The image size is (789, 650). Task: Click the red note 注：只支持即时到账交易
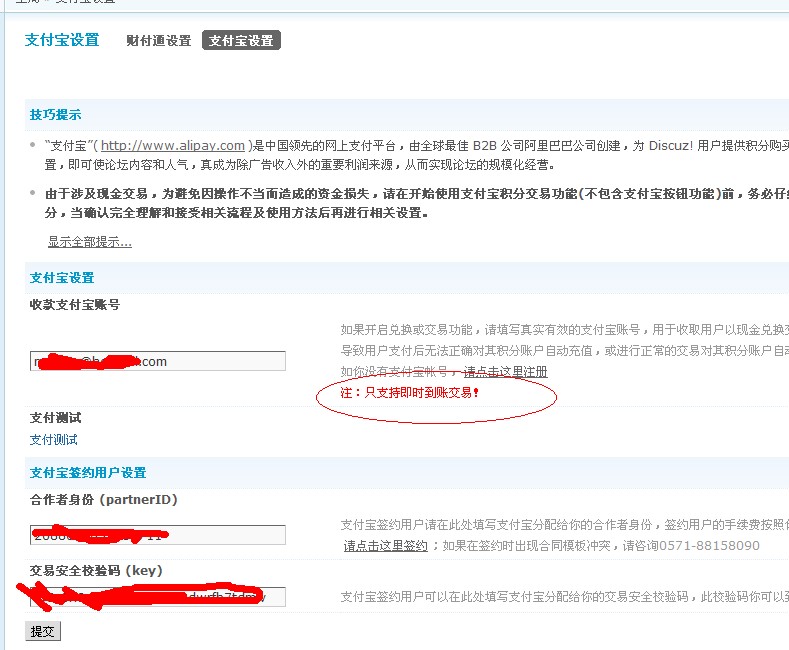coord(410,392)
